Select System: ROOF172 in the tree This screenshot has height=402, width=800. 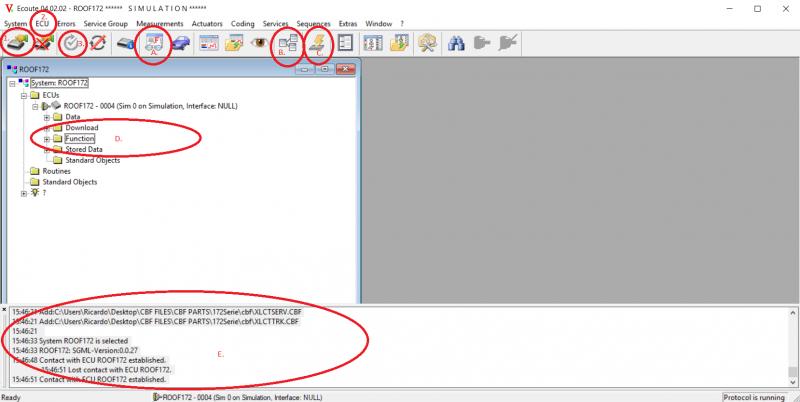59,83
